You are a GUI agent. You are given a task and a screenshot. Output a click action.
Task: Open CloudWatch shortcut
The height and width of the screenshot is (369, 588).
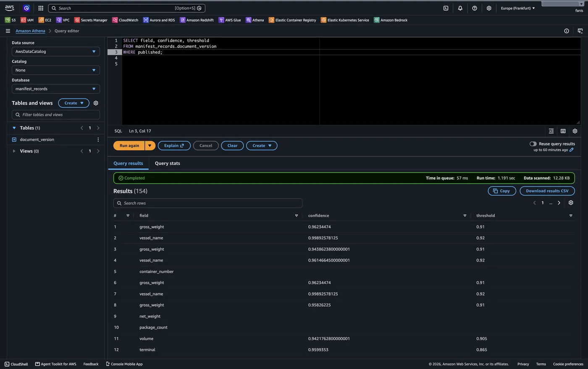click(x=125, y=20)
